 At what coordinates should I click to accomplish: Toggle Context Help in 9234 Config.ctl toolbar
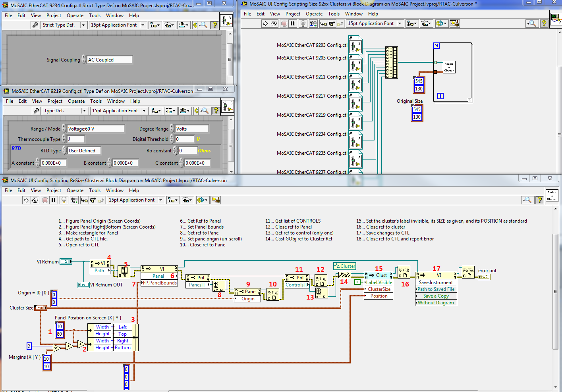pyautogui.click(x=215, y=25)
